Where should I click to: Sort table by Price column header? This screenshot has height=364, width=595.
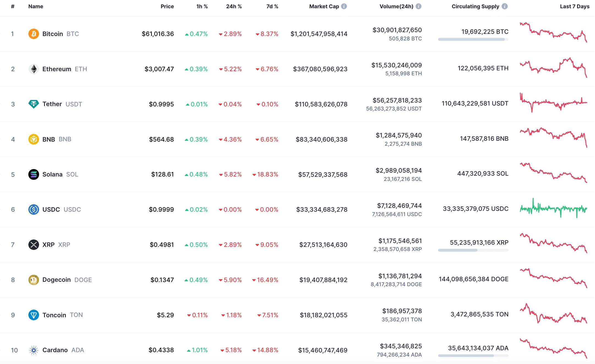(167, 6)
